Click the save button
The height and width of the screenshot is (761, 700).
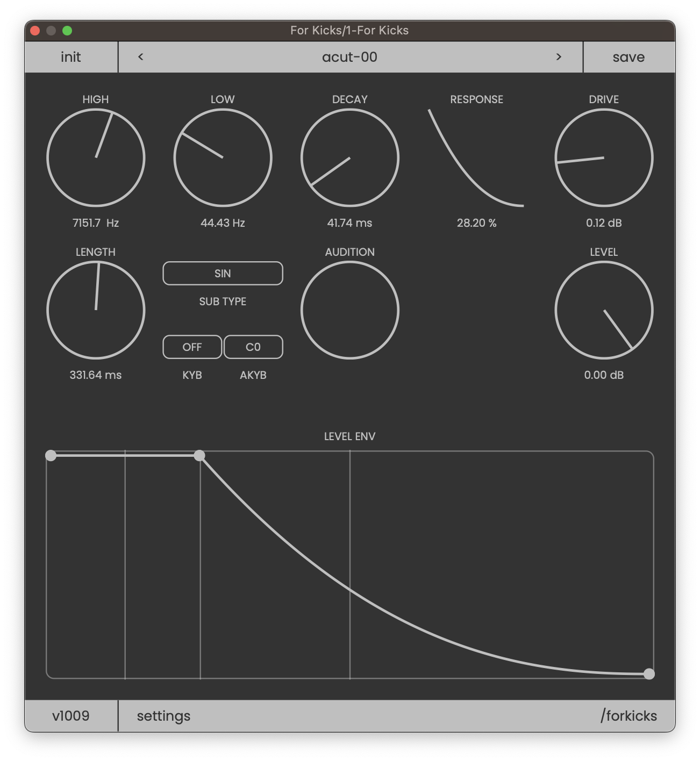[628, 57]
